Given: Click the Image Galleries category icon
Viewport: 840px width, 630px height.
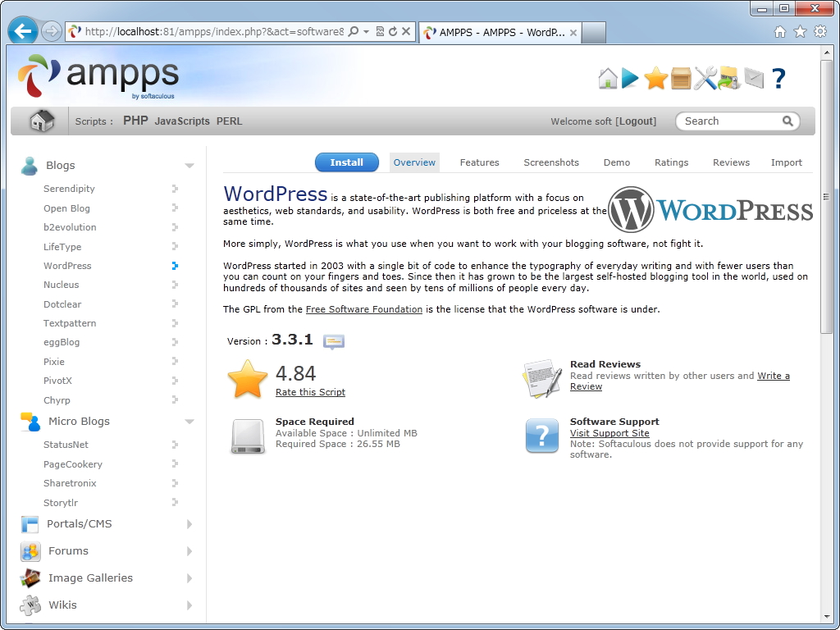Looking at the screenshot, I should 30,578.
